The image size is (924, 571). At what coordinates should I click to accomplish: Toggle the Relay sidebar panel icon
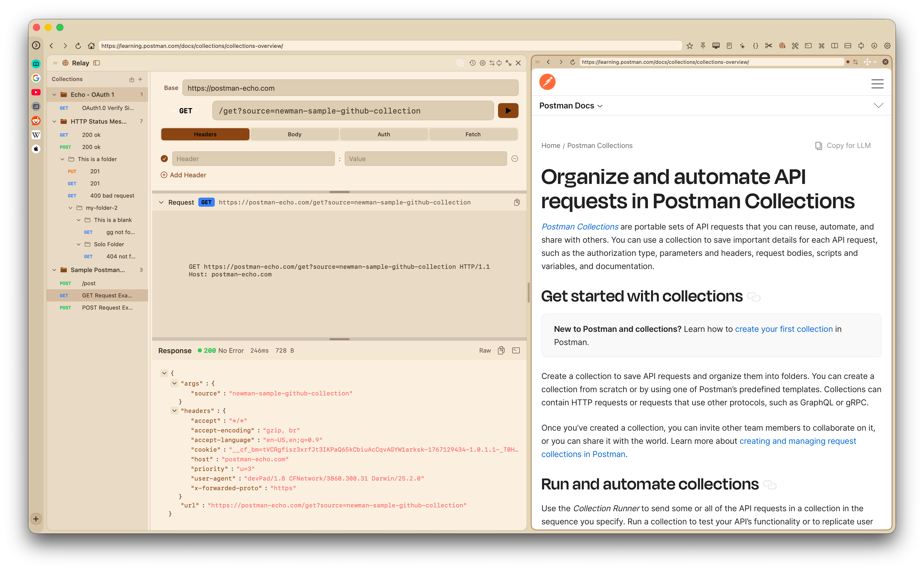pyautogui.click(x=97, y=63)
